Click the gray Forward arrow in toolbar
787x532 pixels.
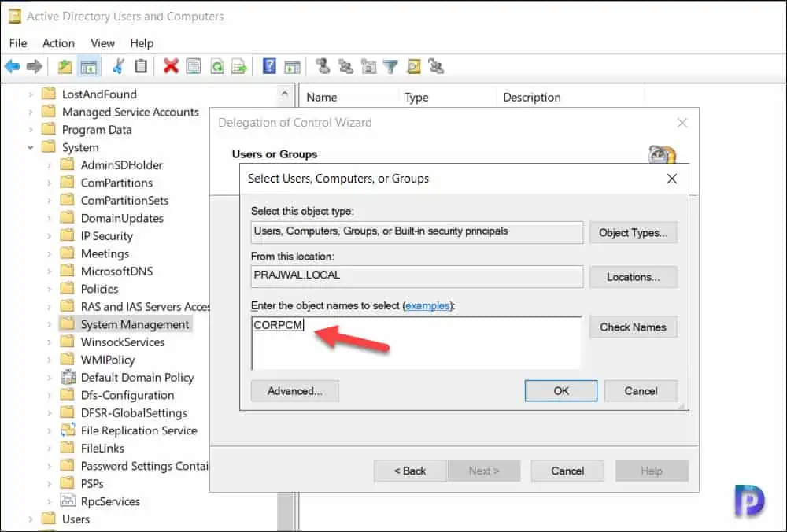point(34,66)
